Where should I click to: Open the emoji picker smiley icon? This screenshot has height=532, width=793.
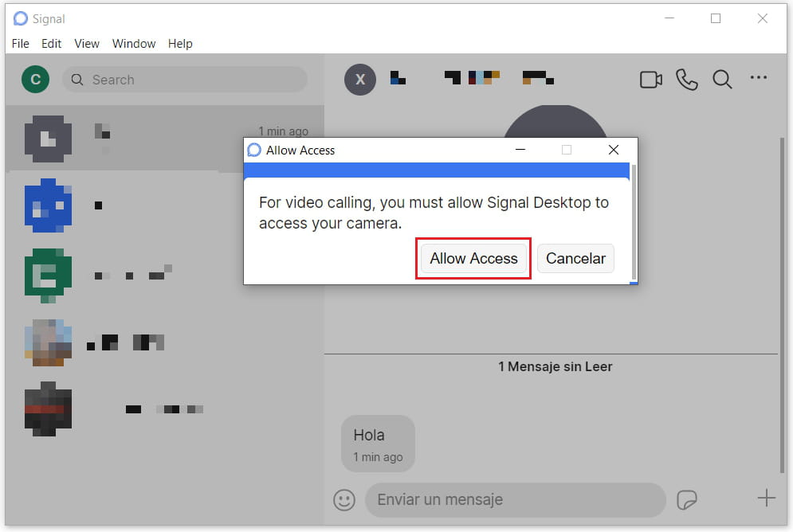click(344, 500)
